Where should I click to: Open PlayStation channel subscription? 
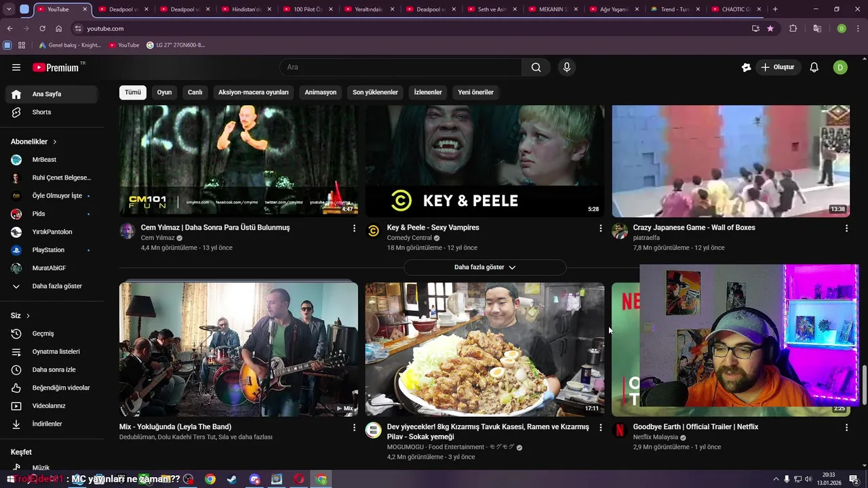(x=52, y=250)
